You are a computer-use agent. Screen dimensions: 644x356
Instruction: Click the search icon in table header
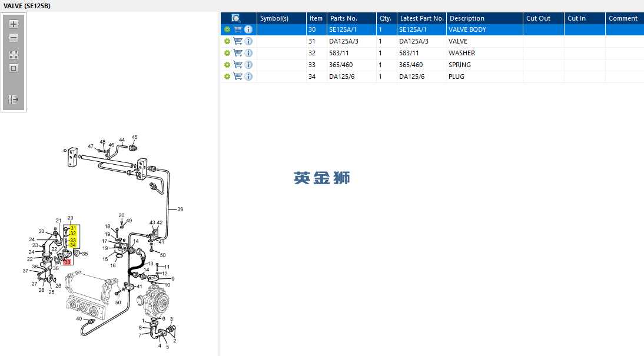click(x=235, y=18)
